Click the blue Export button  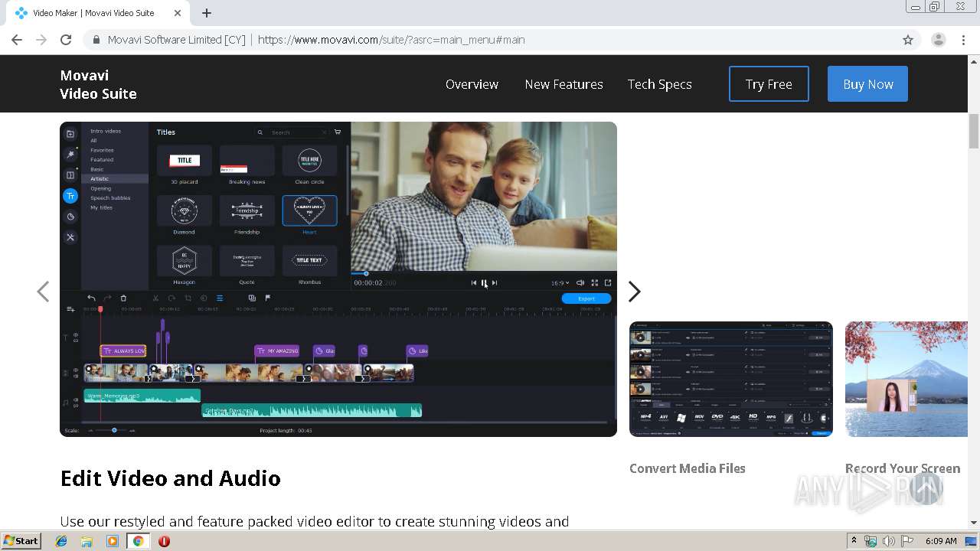(x=586, y=298)
